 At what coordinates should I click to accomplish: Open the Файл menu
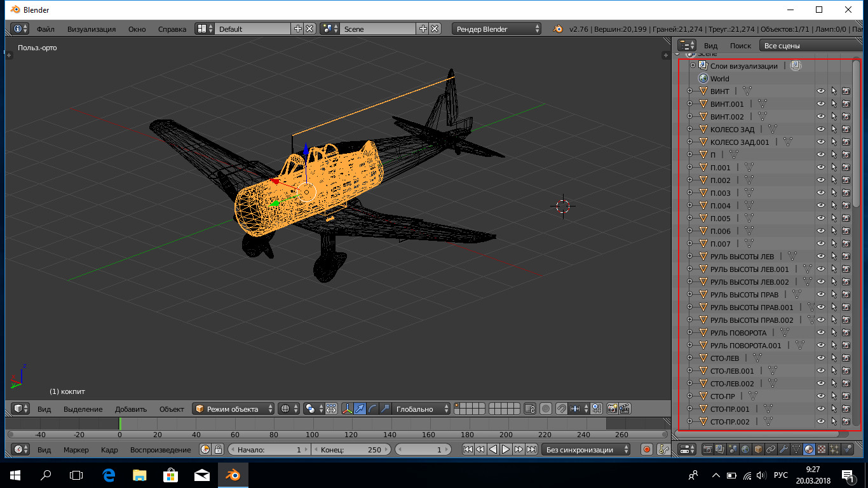tap(45, 29)
